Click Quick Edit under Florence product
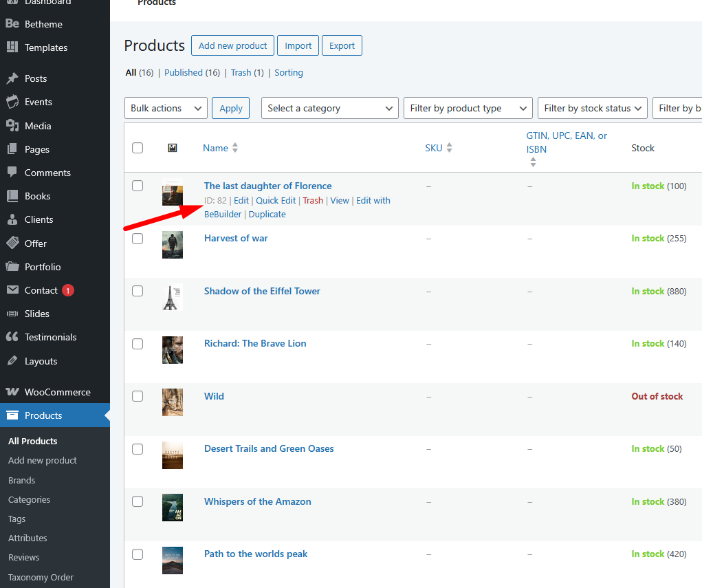This screenshot has height=588, width=702. 276,200
